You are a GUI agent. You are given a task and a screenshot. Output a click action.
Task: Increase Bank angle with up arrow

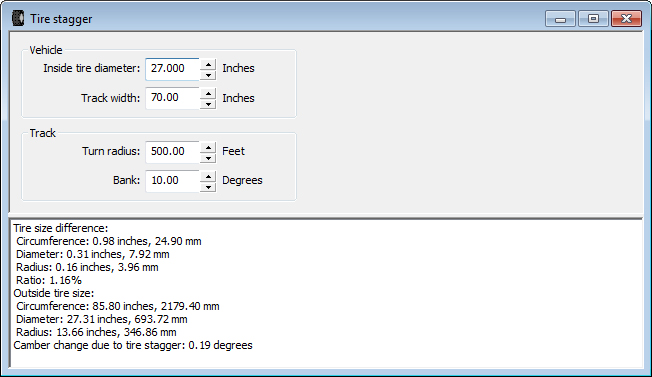pyautogui.click(x=208, y=176)
